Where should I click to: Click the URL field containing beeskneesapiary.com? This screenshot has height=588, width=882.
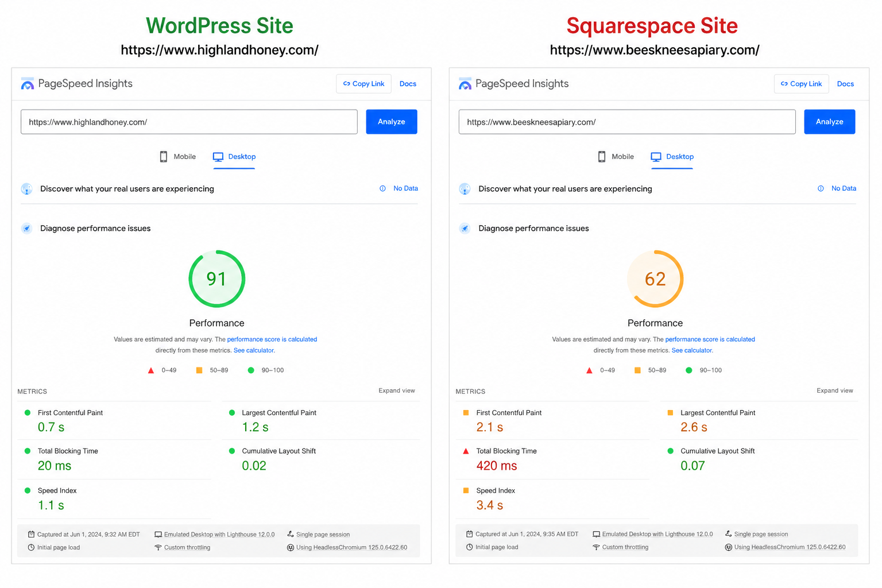(x=627, y=122)
